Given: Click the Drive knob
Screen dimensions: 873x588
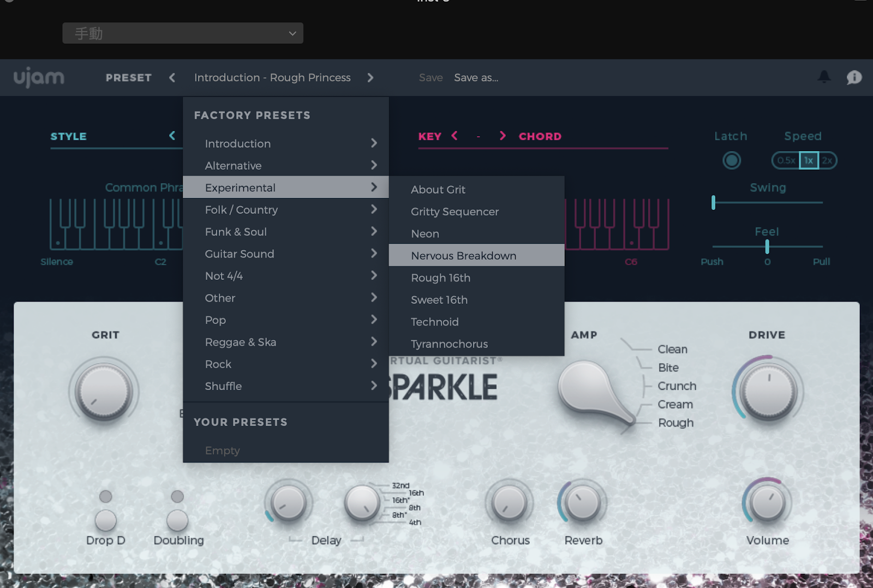Looking at the screenshot, I should pos(768,391).
